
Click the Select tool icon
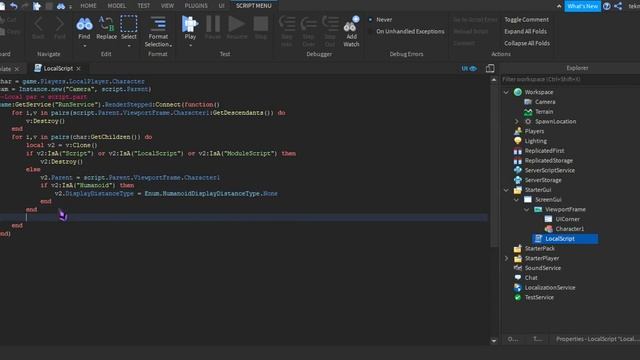(129, 24)
